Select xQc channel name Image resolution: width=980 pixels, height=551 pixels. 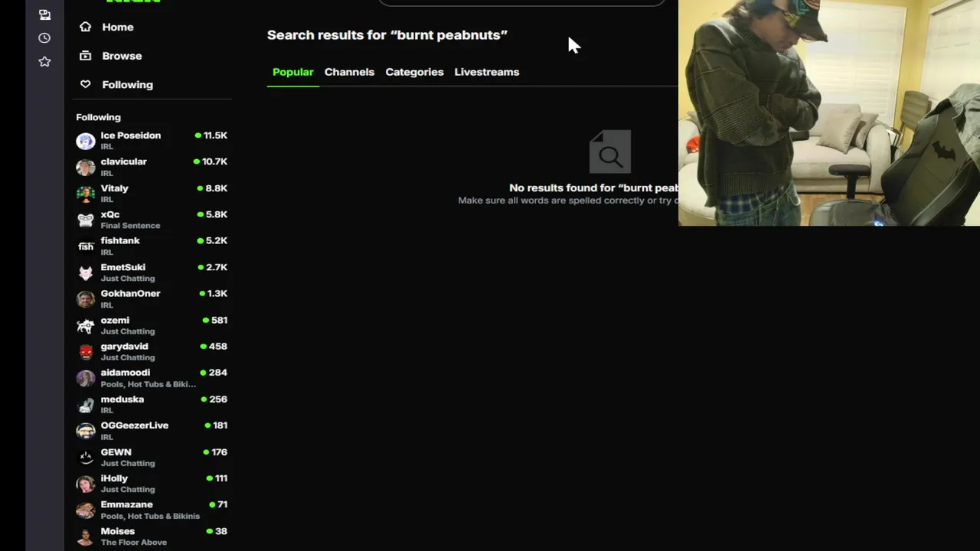tap(109, 214)
